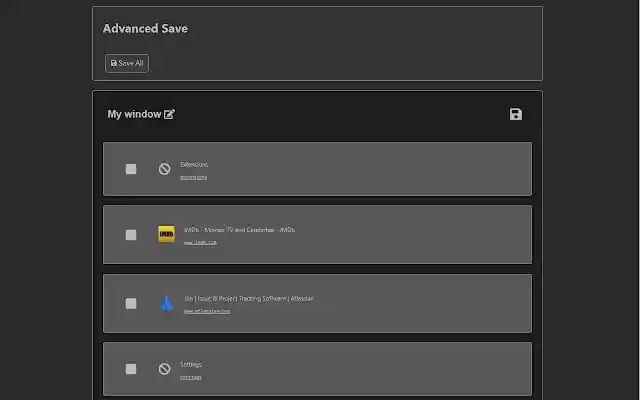Click the Atlassian Jira favicon
The width and height of the screenshot is (640, 400).
[x=166, y=303]
